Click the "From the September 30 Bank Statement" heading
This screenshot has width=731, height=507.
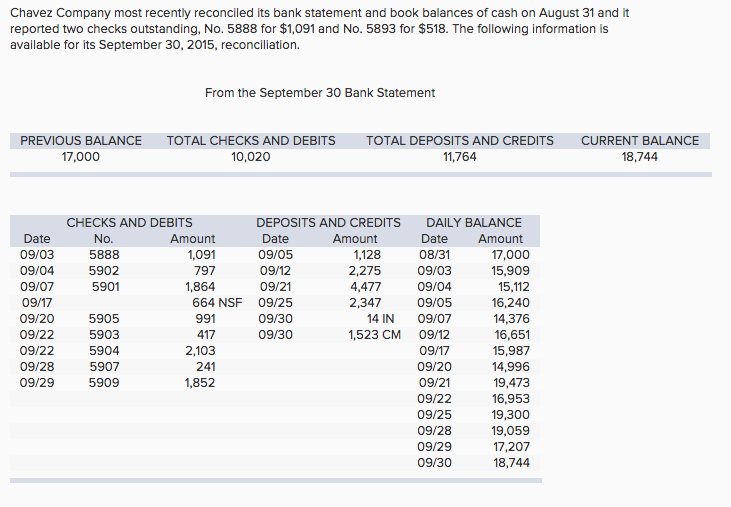click(320, 92)
